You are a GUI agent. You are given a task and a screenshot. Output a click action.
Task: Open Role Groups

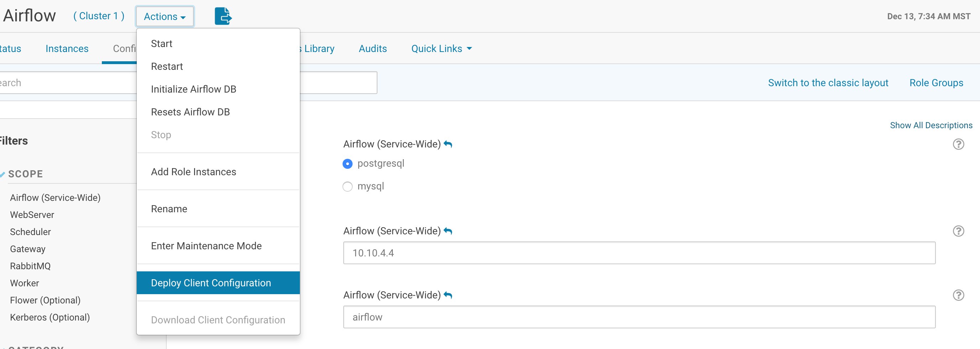[x=936, y=83]
